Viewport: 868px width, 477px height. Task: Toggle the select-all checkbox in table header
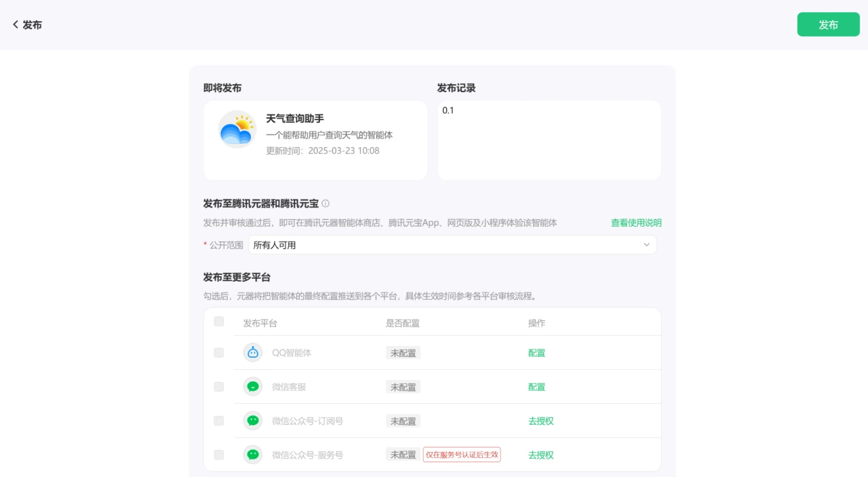(x=218, y=322)
